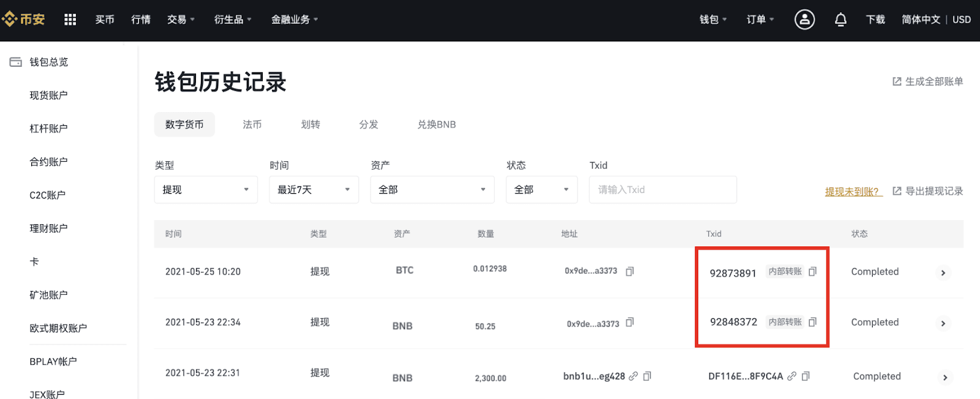Click the address 0x9de...a3373 in BTC row
Viewport: 980px width, 399px height.
(x=591, y=271)
